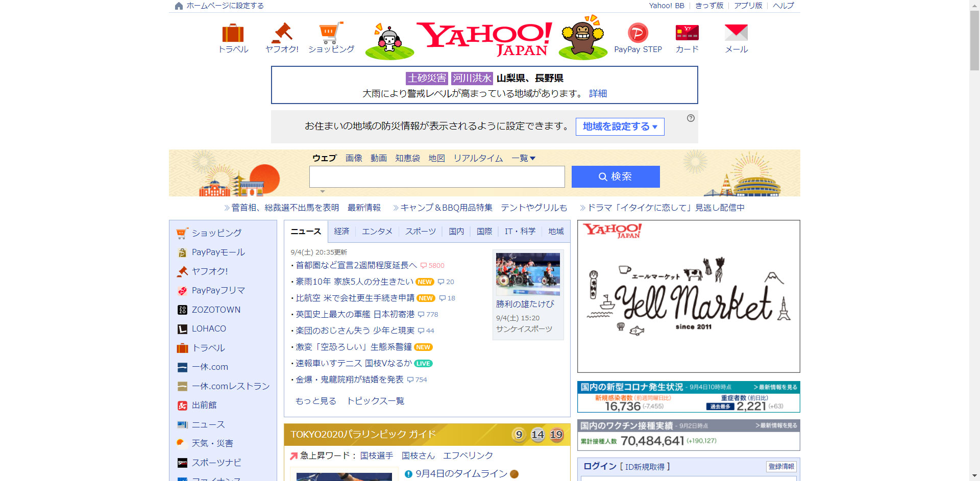Click the トピックス一覧 link
Image resolution: width=980 pixels, height=481 pixels.
click(376, 401)
